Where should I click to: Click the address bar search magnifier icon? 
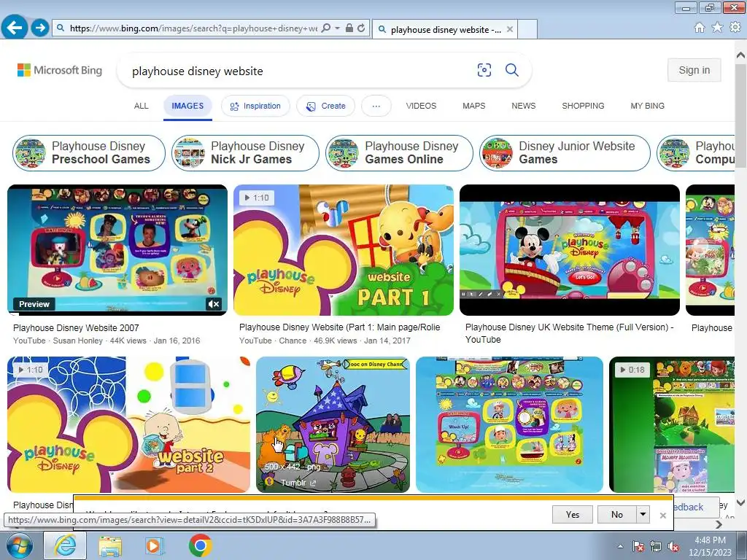click(326, 28)
